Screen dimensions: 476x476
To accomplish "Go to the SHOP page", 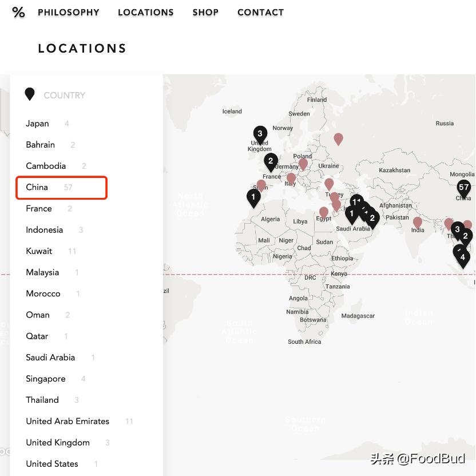I will pyautogui.click(x=205, y=12).
